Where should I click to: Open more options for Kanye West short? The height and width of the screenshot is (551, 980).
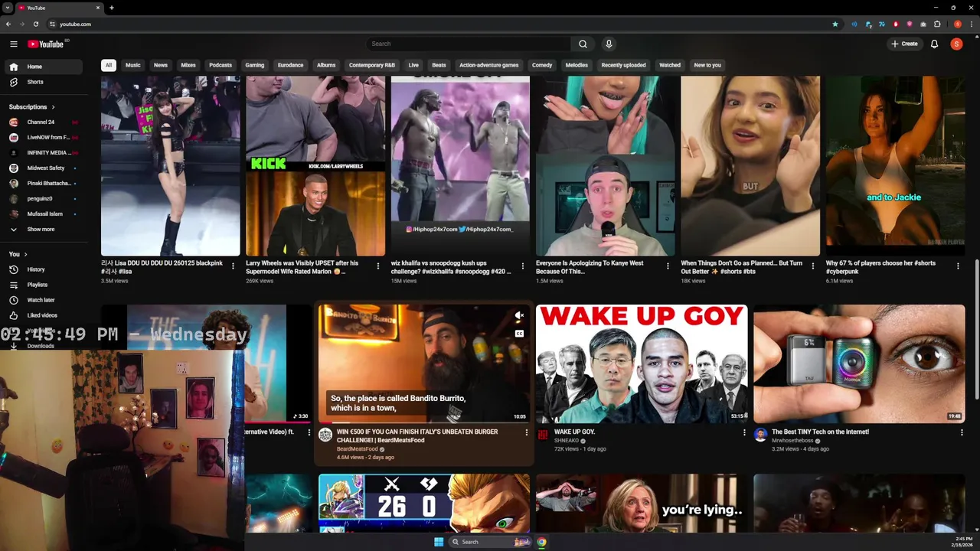[x=668, y=266]
